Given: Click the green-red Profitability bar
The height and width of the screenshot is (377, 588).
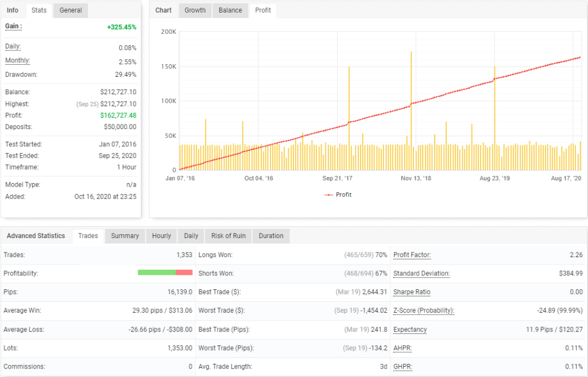Looking at the screenshot, I should pos(165,273).
